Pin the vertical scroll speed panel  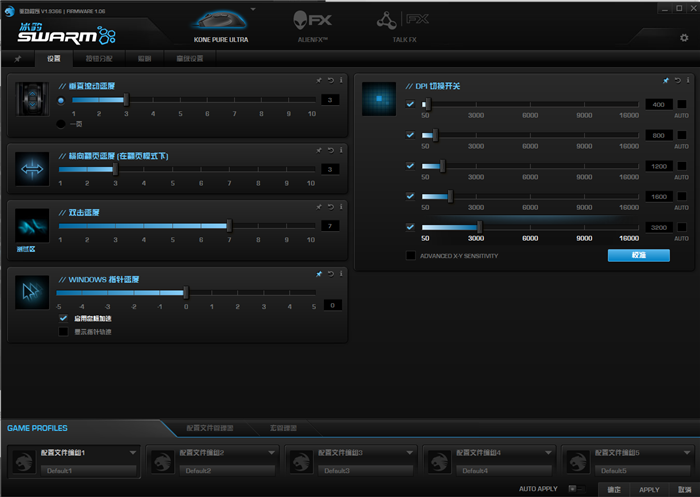[x=319, y=80]
